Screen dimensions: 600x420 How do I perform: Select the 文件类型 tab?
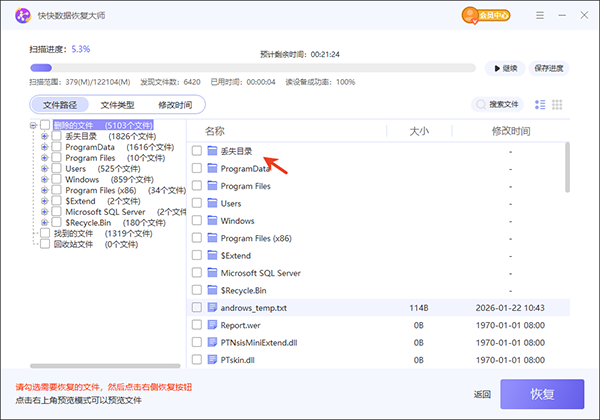[117, 105]
